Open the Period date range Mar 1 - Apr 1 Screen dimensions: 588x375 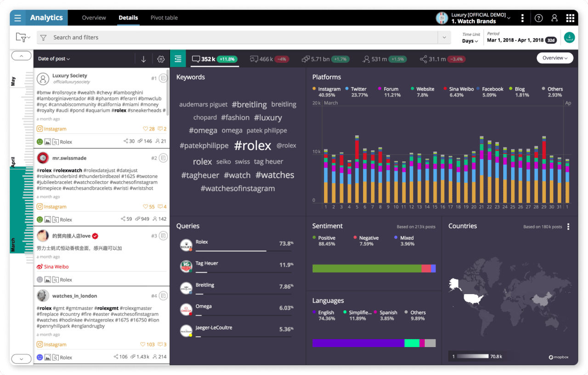[x=522, y=40]
